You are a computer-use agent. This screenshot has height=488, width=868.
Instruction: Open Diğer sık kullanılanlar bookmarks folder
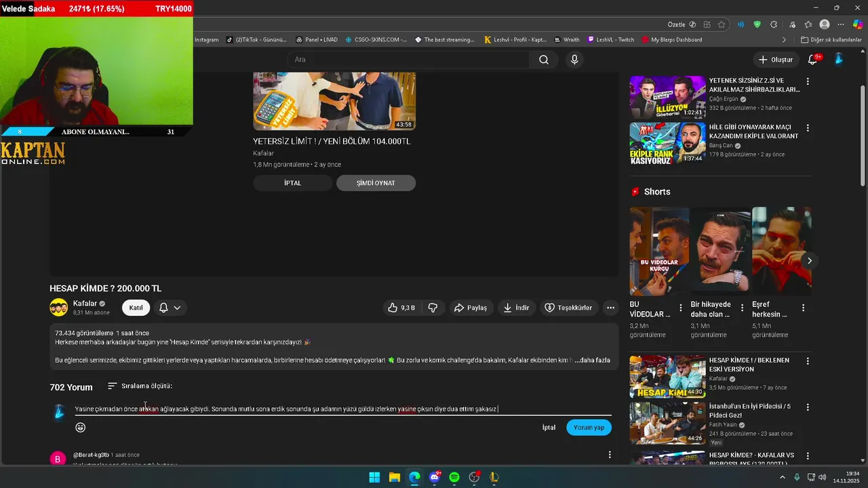point(831,40)
